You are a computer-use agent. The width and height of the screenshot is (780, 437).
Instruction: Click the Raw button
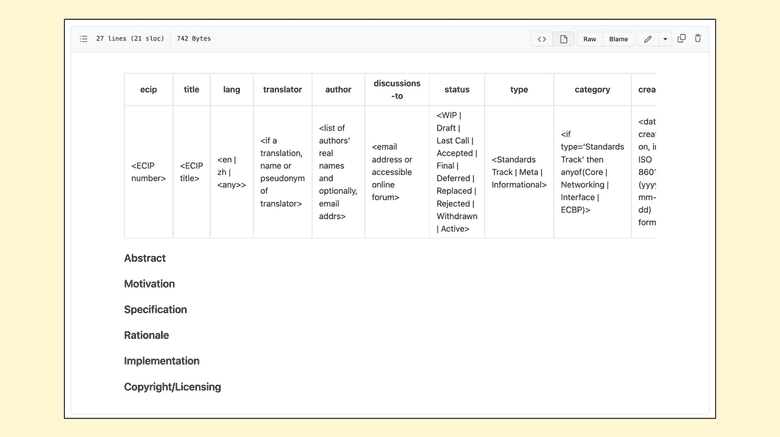click(590, 39)
